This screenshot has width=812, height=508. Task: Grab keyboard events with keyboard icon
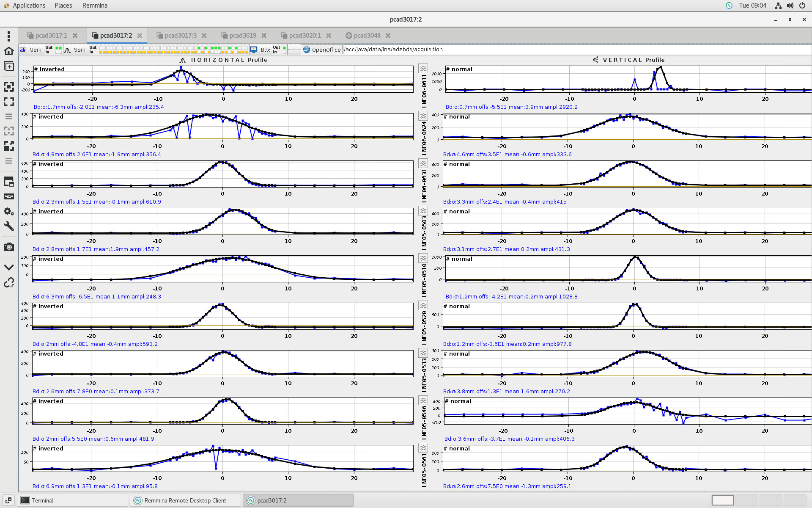pyautogui.click(x=8, y=196)
